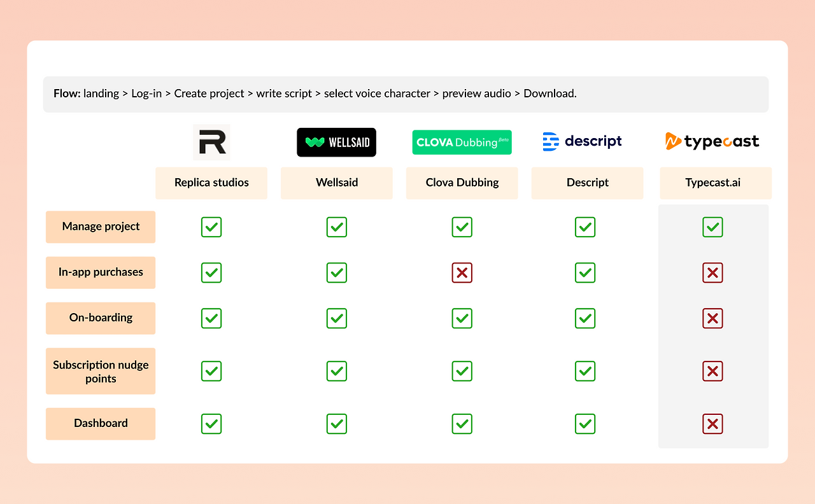Click the Manage project row label
The width and height of the screenshot is (815, 504).
click(101, 227)
